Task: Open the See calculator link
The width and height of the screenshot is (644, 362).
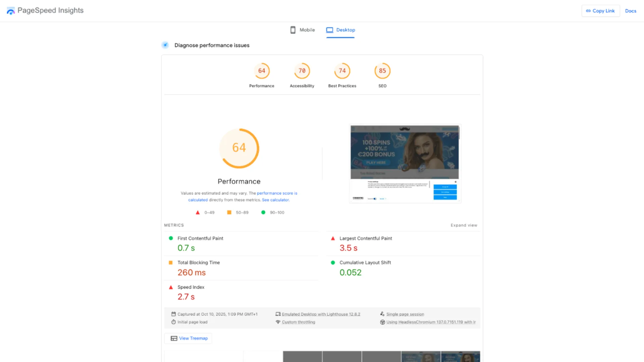Action: [275, 200]
